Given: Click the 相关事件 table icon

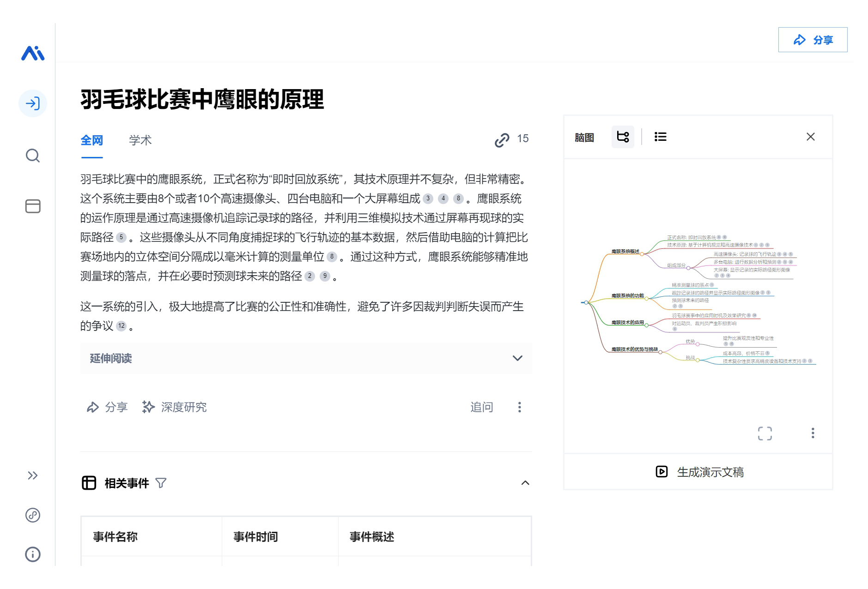Looking at the screenshot, I should [x=89, y=483].
